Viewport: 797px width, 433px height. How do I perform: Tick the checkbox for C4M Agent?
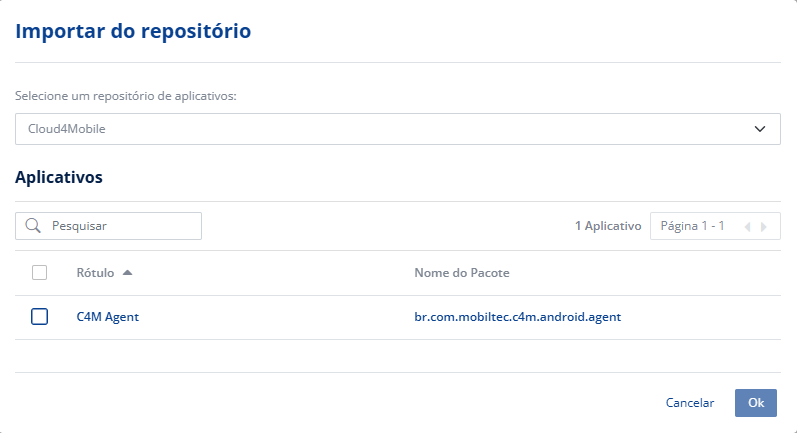40,317
